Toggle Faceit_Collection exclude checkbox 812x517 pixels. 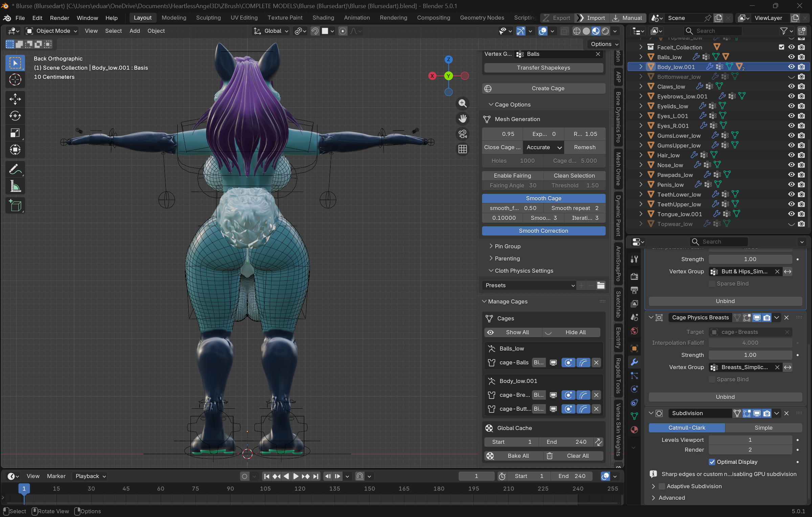[x=782, y=47]
